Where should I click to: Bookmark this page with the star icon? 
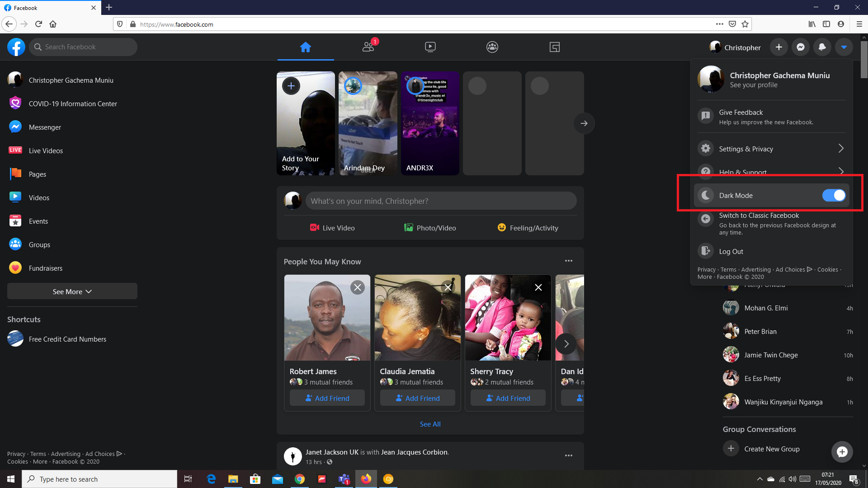[745, 24]
